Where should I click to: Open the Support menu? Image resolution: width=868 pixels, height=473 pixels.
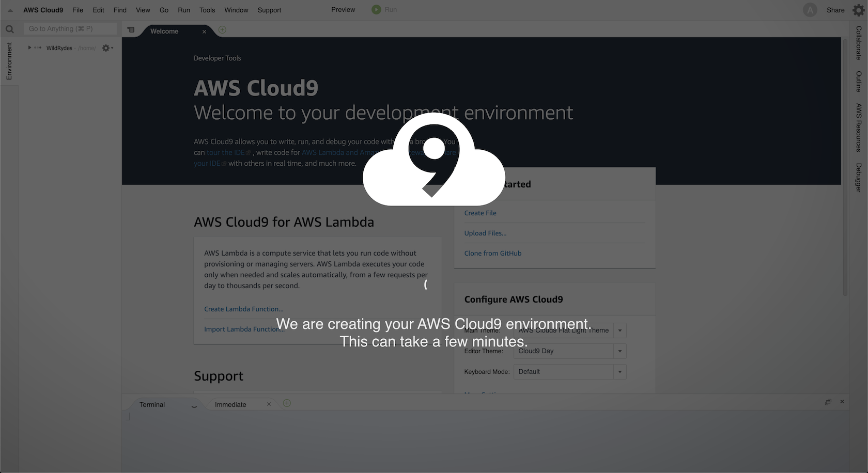point(269,10)
